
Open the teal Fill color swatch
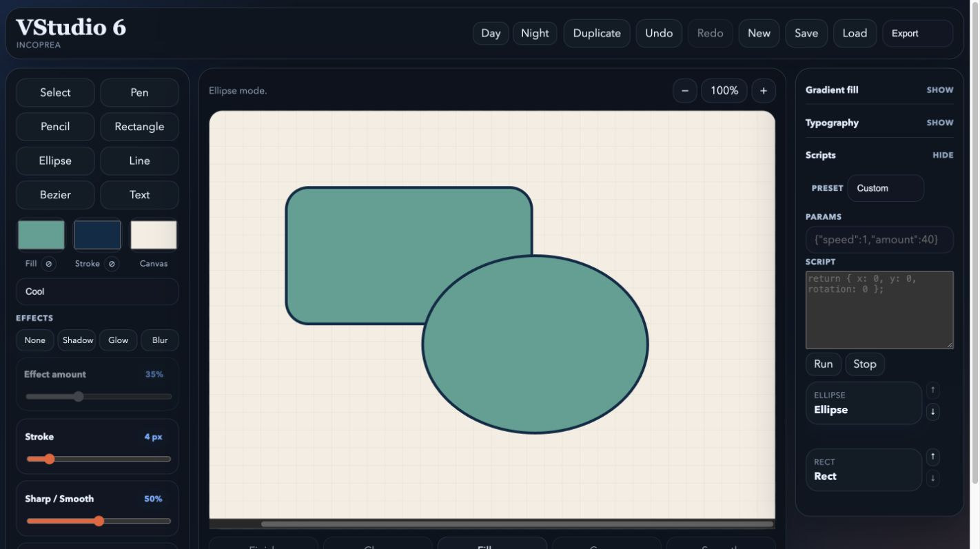(x=41, y=235)
